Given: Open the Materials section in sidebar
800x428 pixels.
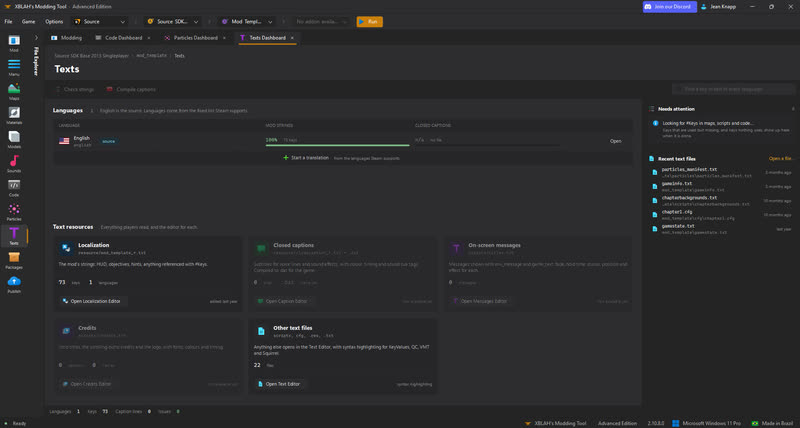Looking at the screenshot, I should (14, 115).
